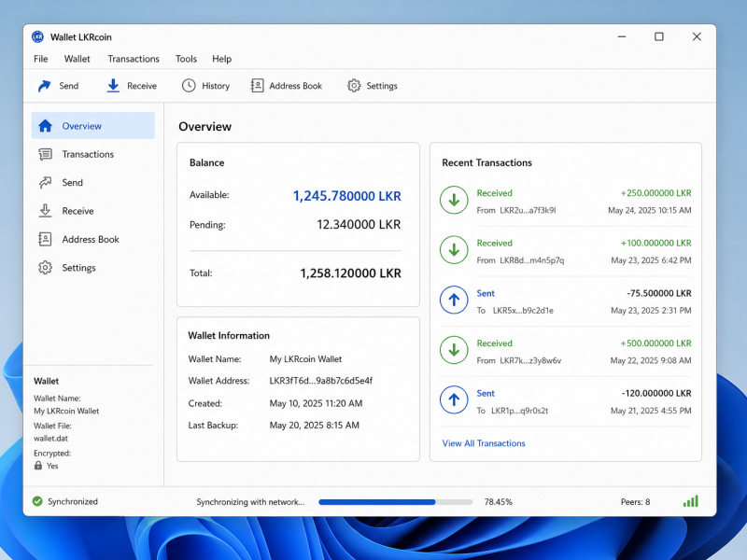Choose Receive label in the sidebar
747x560 pixels.
tap(78, 211)
